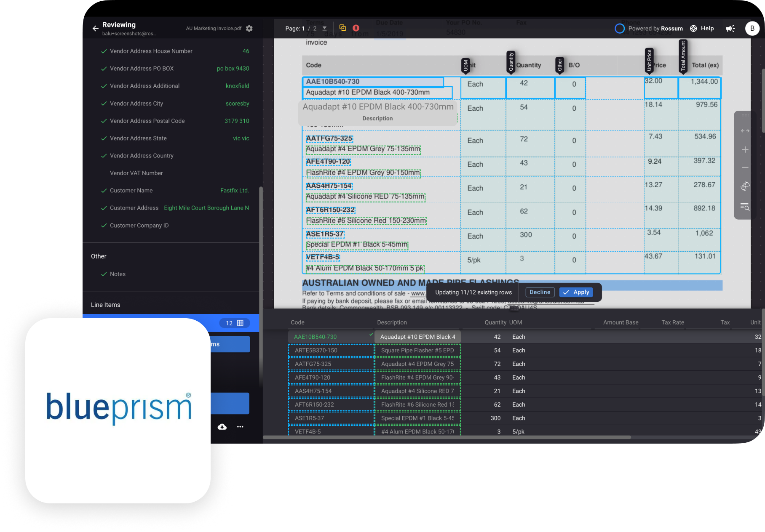Apply the updated line item rows
The height and width of the screenshot is (532, 765).
576,292
